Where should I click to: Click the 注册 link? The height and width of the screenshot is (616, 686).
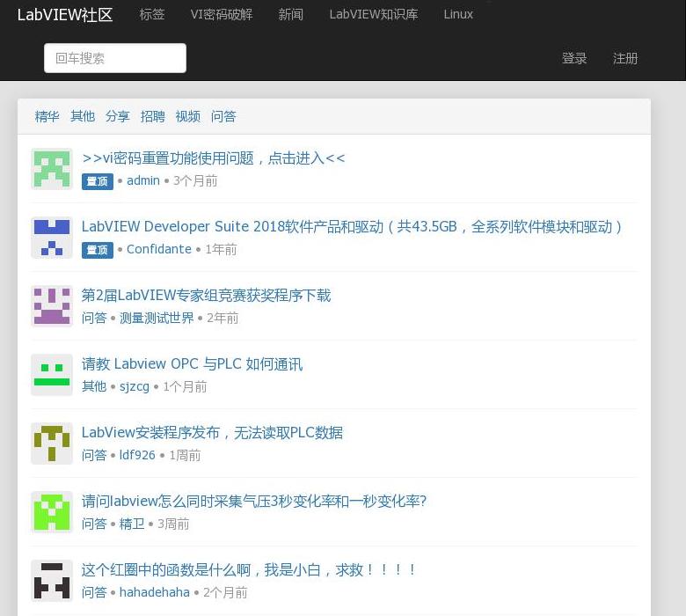point(625,58)
